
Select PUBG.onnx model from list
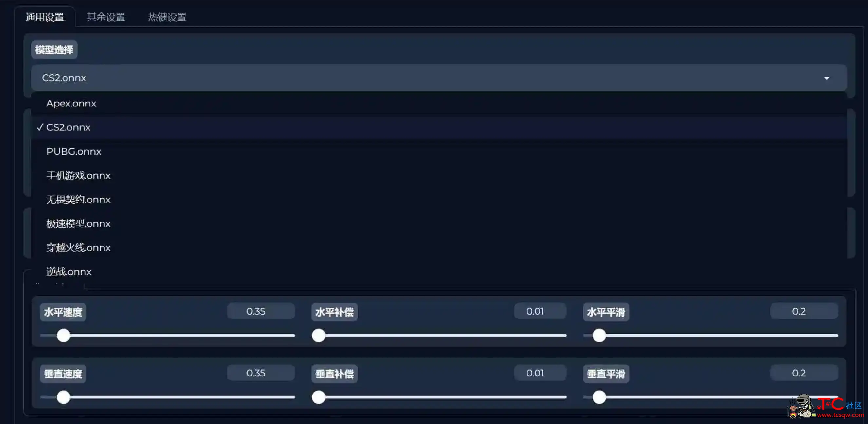pyautogui.click(x=74, y=151)
